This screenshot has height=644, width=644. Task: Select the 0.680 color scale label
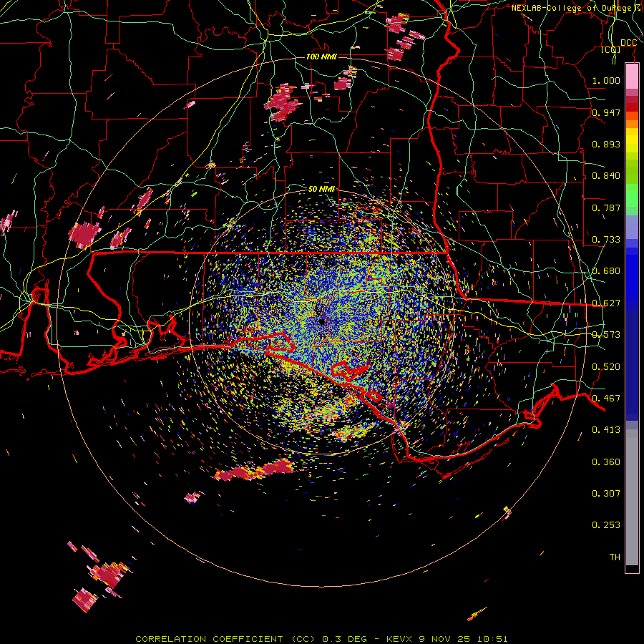[606, 271]
